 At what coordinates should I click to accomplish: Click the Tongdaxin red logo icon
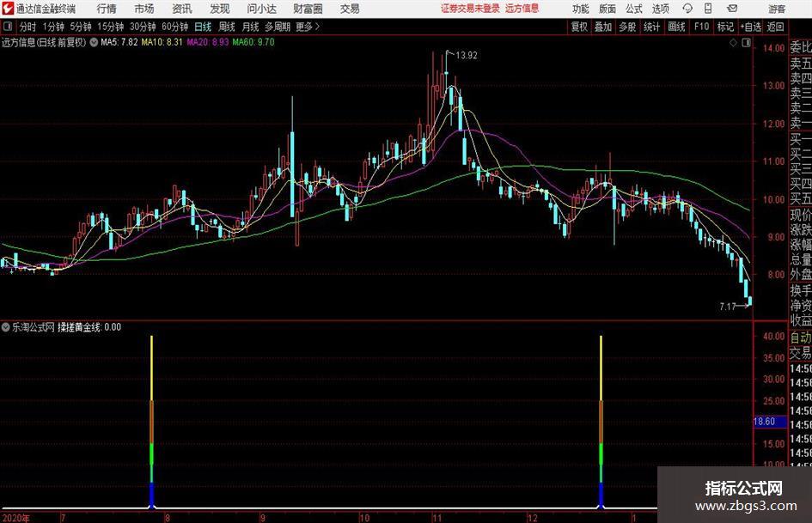click(x=9, y=9)
